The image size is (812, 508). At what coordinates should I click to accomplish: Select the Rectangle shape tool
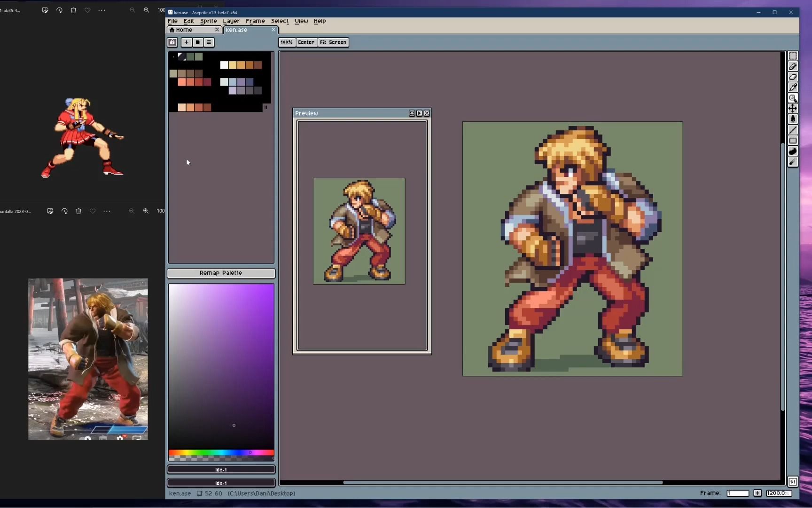[x=793, y=141]
